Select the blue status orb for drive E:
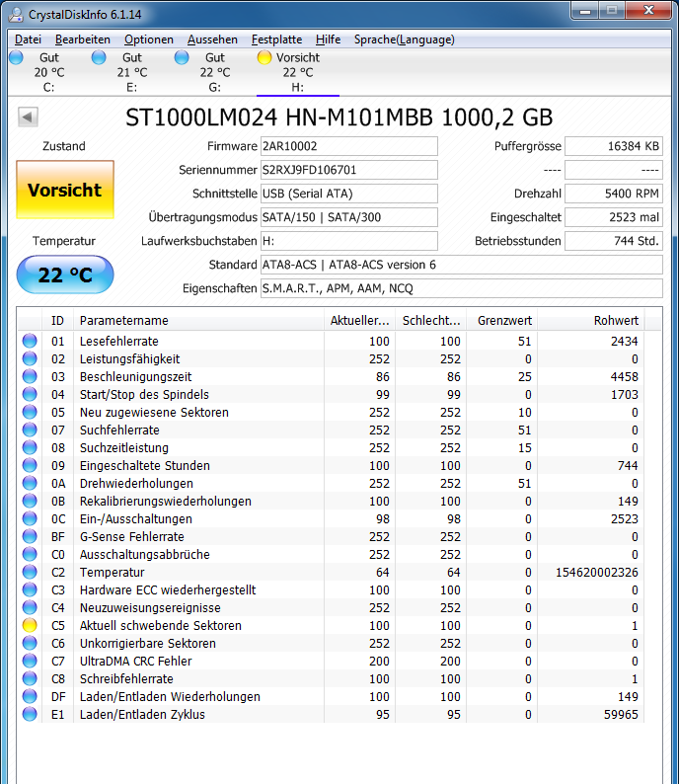Image resolution: width=679 pixels, height=784 pixels. tap(99, 57)
